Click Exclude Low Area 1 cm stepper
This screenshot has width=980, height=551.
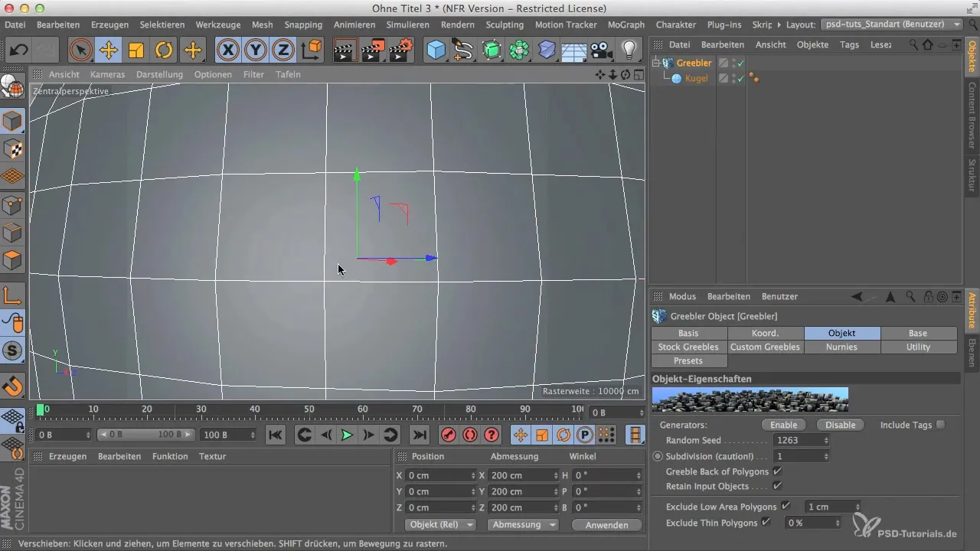857,507
